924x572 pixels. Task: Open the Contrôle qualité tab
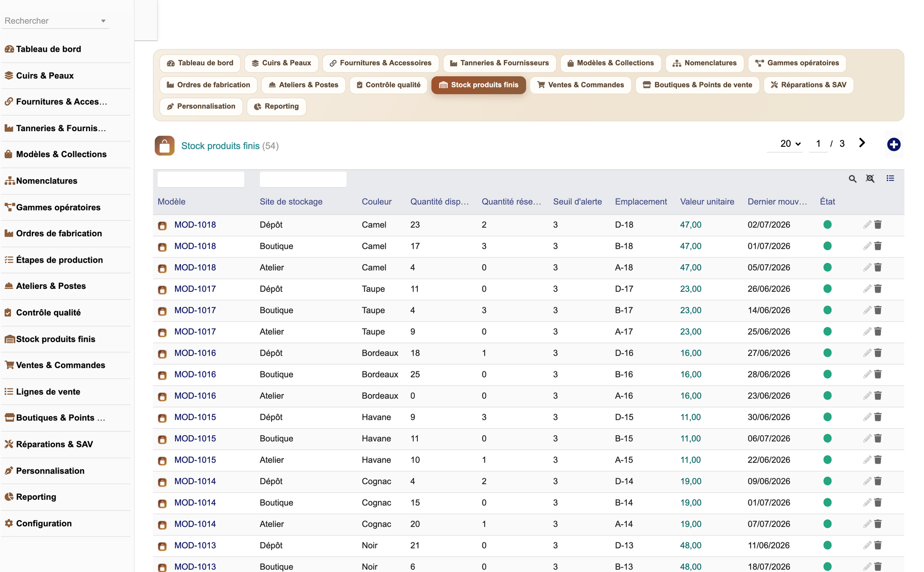(388, 85)
